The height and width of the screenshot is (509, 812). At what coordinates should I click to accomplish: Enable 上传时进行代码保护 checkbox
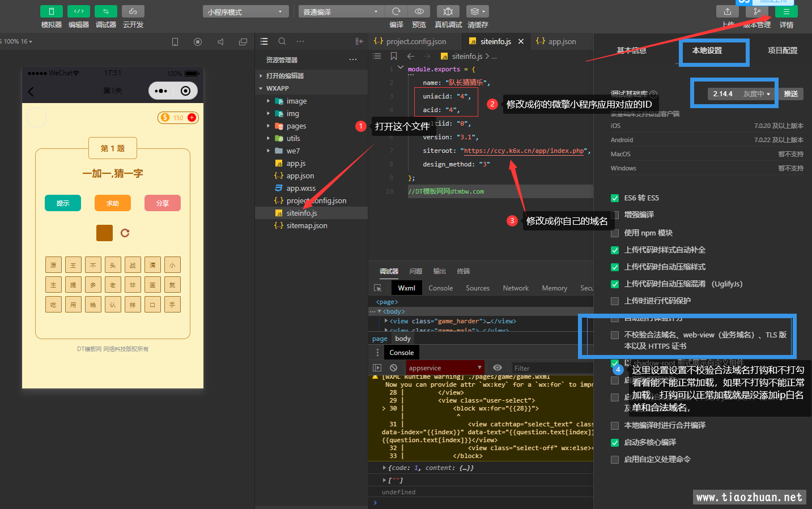click(615, 301)
